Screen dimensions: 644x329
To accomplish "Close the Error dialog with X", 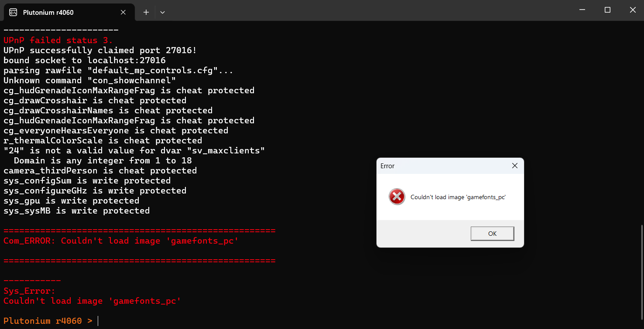I will (x=514, y=166).
